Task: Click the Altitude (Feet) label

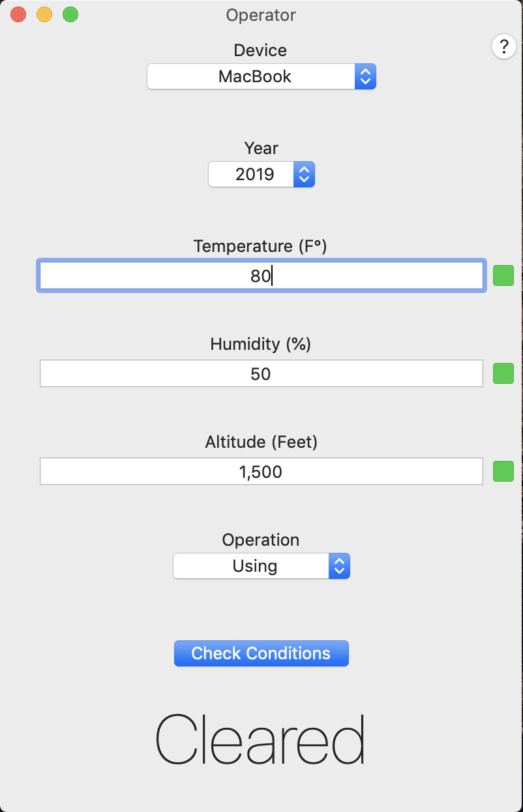Action: 261,442
